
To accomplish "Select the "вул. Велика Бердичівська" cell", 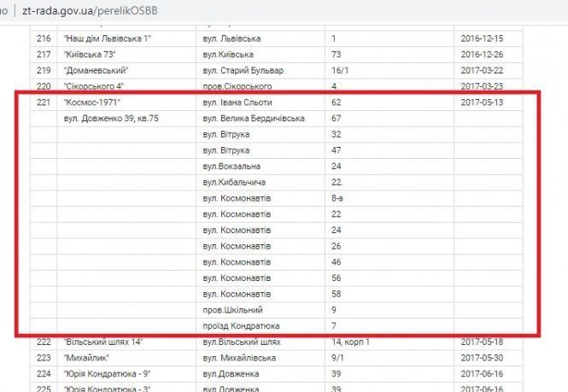I will pos(254,118).
